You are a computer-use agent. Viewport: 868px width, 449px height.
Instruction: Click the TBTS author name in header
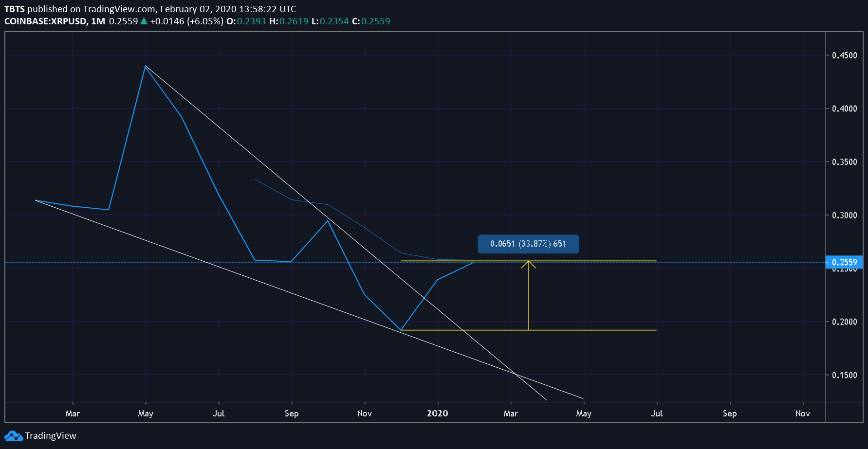pyautogui.click(x=15, y=9)
